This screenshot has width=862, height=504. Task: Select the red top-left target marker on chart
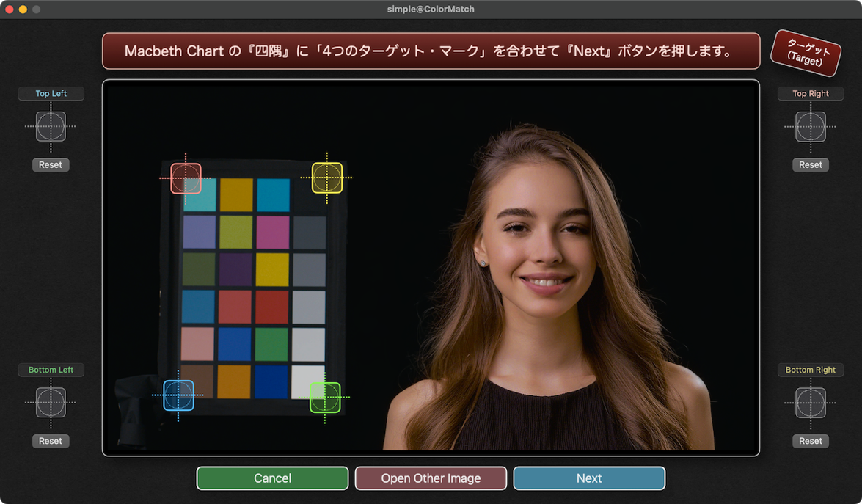(x=186, y=178)
